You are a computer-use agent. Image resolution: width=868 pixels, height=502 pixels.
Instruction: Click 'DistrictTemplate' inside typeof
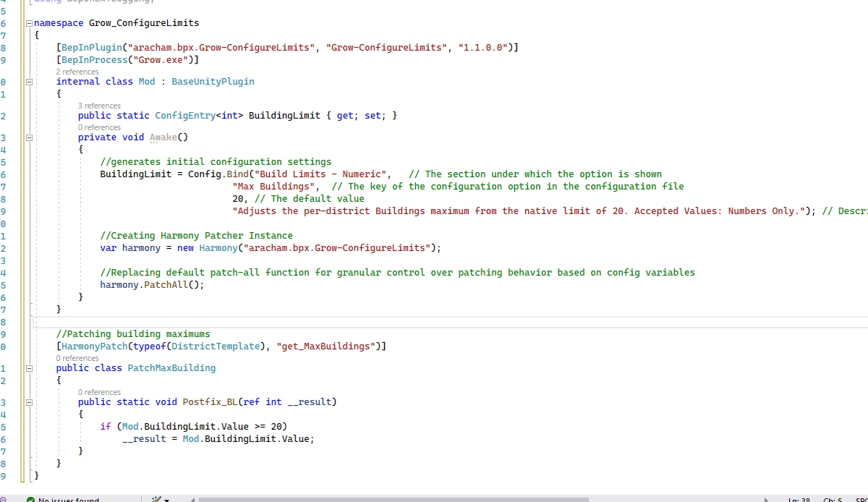(216, 346)
